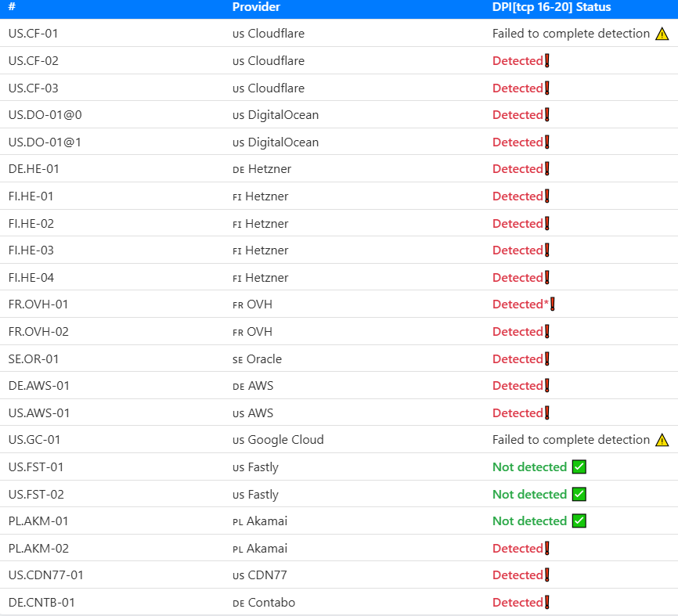678x616 pixels.
Task: Click the red exclamation mark in US.DO-01@0 row
Action: point(547,115)
